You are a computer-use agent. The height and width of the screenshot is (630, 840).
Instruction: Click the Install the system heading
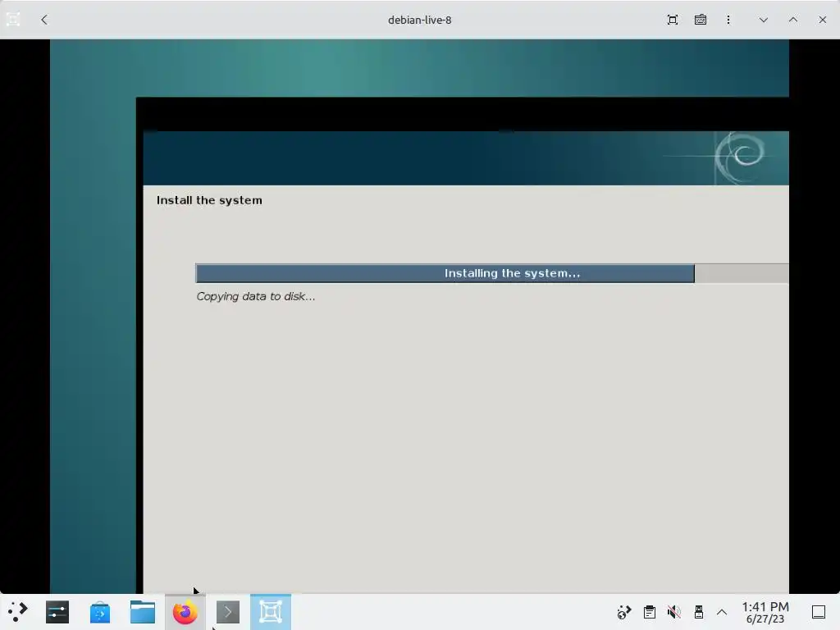[x=209, y=200]
